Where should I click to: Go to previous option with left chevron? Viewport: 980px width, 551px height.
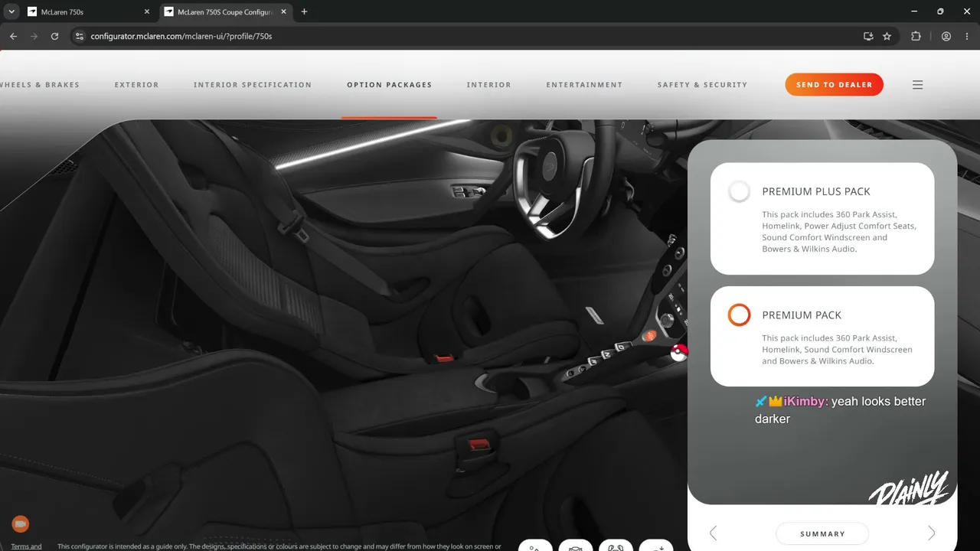coord(714,533)
